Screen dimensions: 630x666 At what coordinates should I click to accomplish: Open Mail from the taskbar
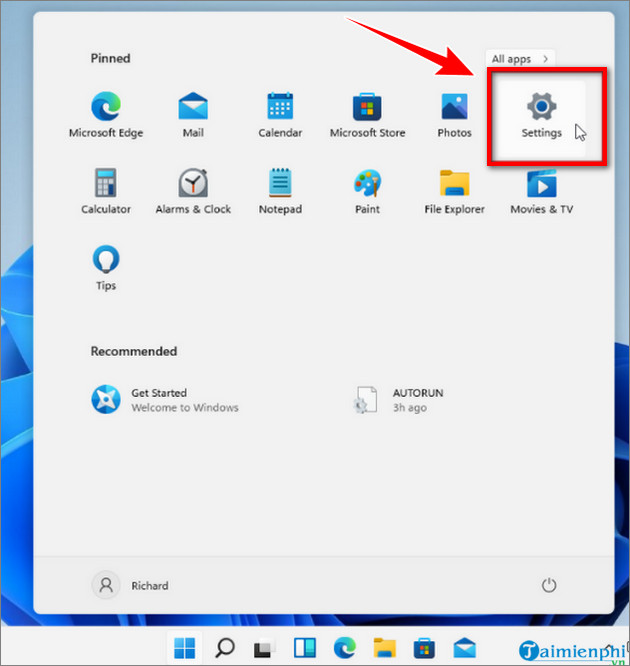point(464,648)
